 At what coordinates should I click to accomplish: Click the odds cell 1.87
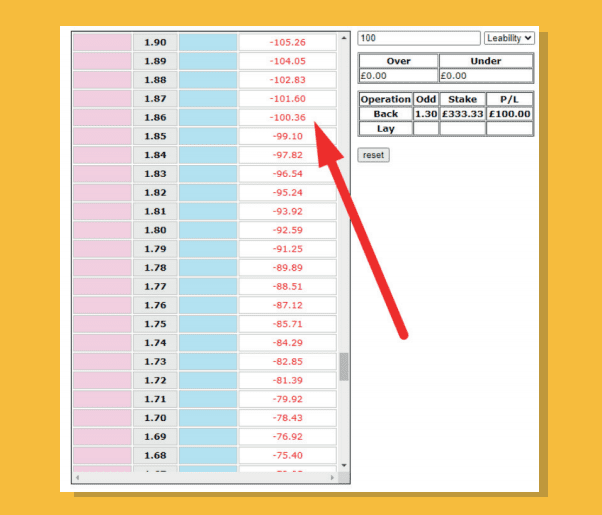pyautogui.click(x=155, y=99)
